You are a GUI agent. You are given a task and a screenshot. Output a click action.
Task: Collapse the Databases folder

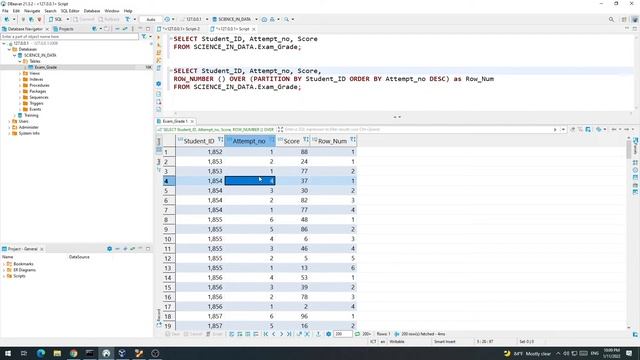9,49
